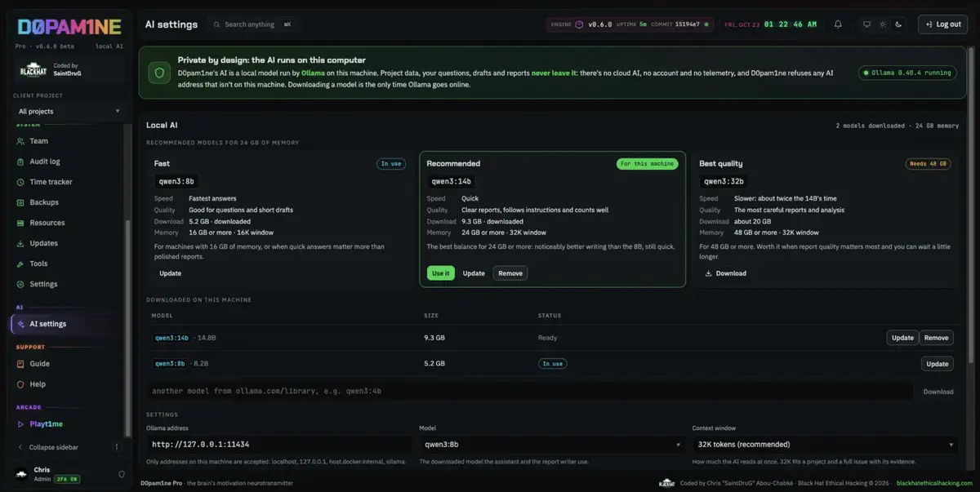This screenshot has height=492, width=980.
Task: Click qwen3:14b model name in downloaded list
Action: [171, 338]
